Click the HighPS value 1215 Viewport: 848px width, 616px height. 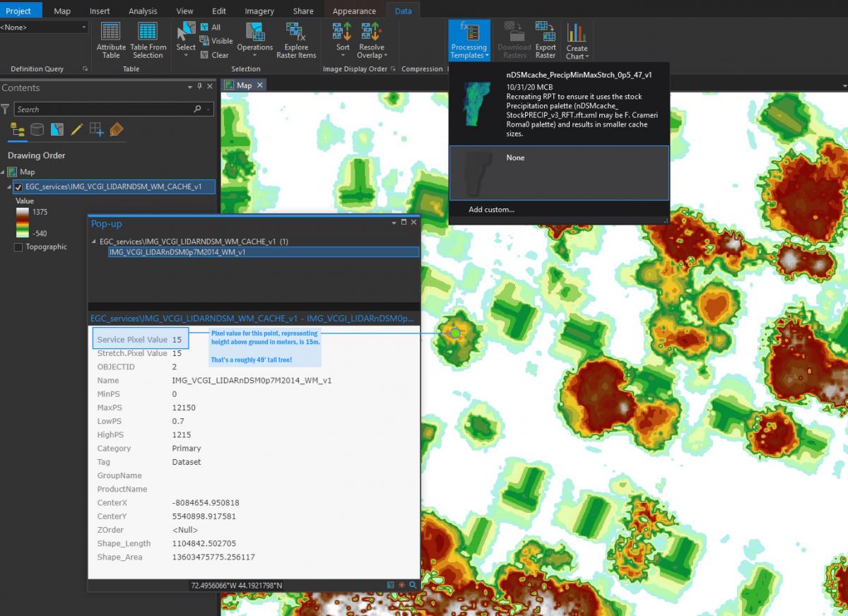[x=182, y=435]
